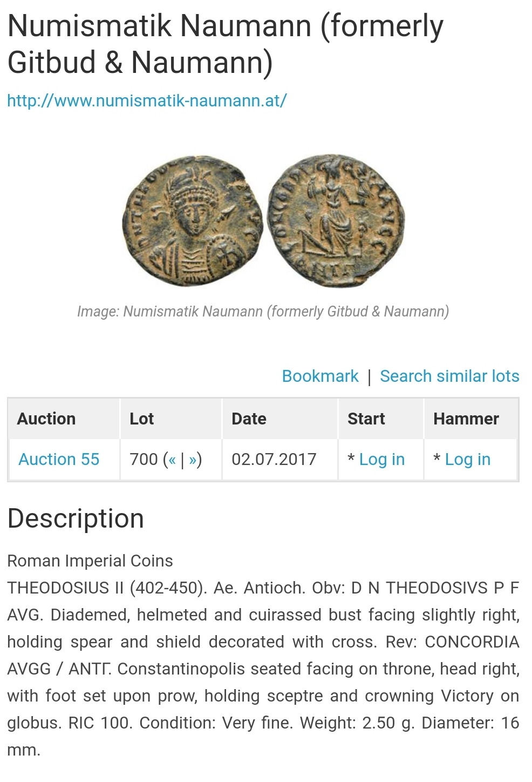Click the Description heading

click(76, 518)
